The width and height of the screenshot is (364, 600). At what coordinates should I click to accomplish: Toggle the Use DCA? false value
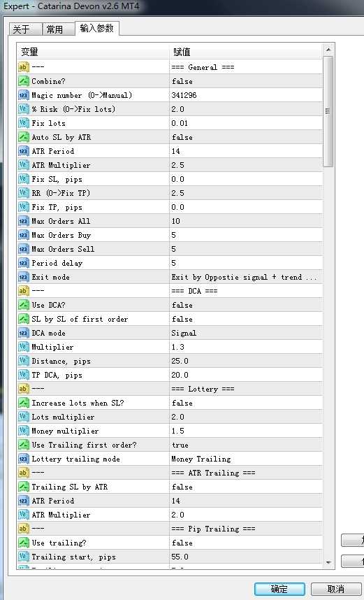[x=246, y=306]
